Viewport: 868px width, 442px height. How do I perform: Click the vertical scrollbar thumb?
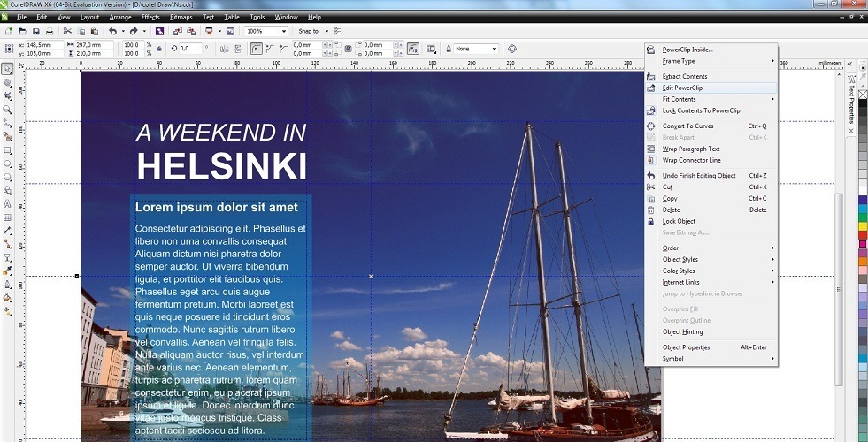(x=839, y=289)
